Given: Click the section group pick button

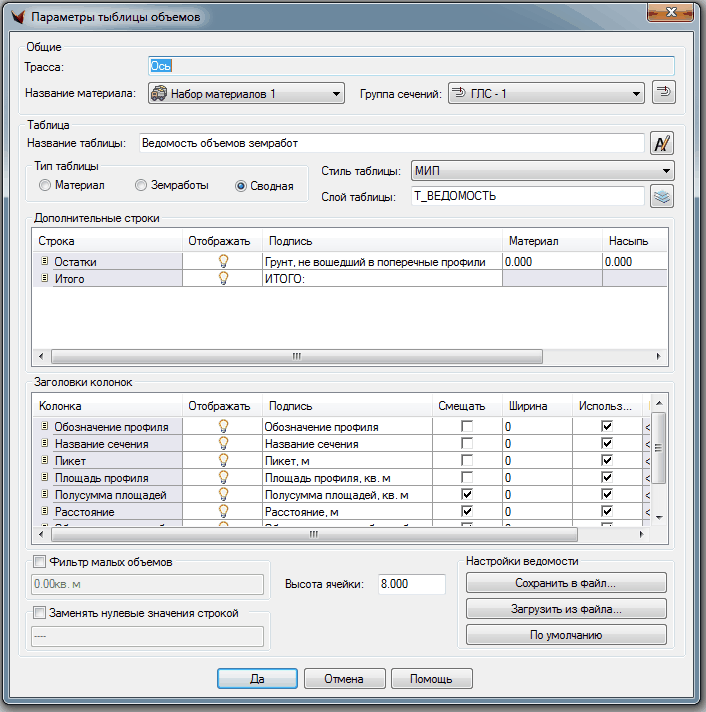Looking at the screenshot, I should point(663,94).
